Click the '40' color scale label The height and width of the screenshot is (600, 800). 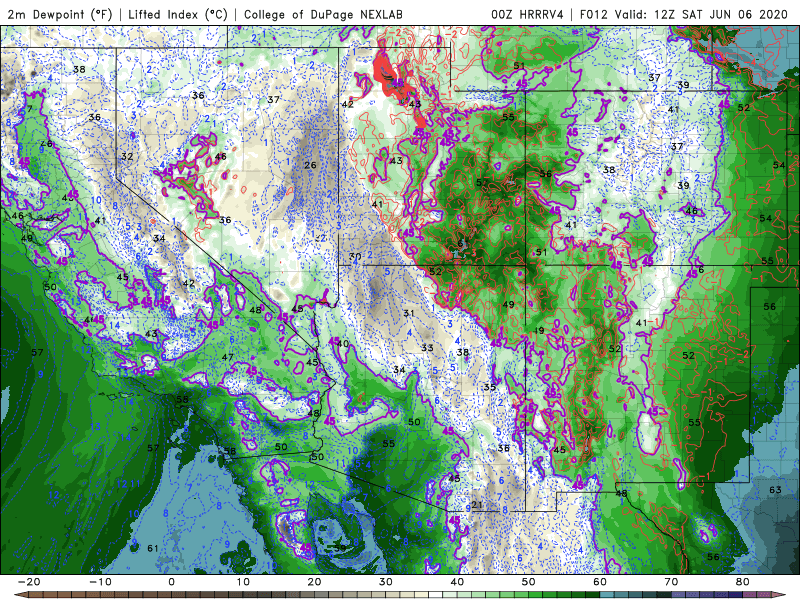tap(457, 582)
